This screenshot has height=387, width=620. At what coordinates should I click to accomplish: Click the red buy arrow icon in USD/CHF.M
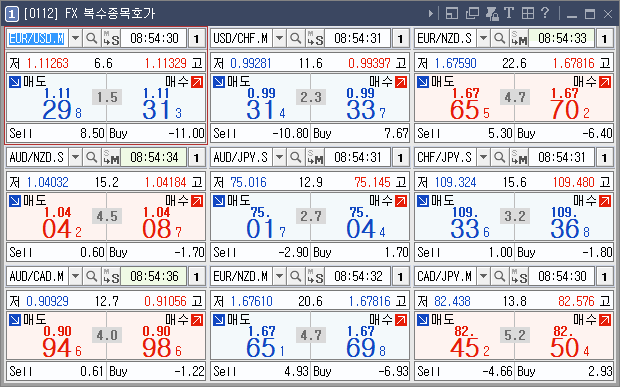pyautogui.click(x=401, y=82)
